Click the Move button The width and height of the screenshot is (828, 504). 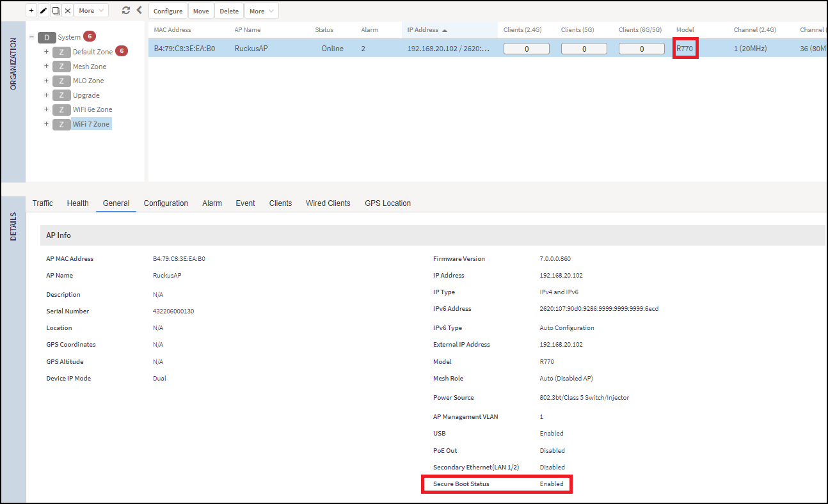click(201, 11)
